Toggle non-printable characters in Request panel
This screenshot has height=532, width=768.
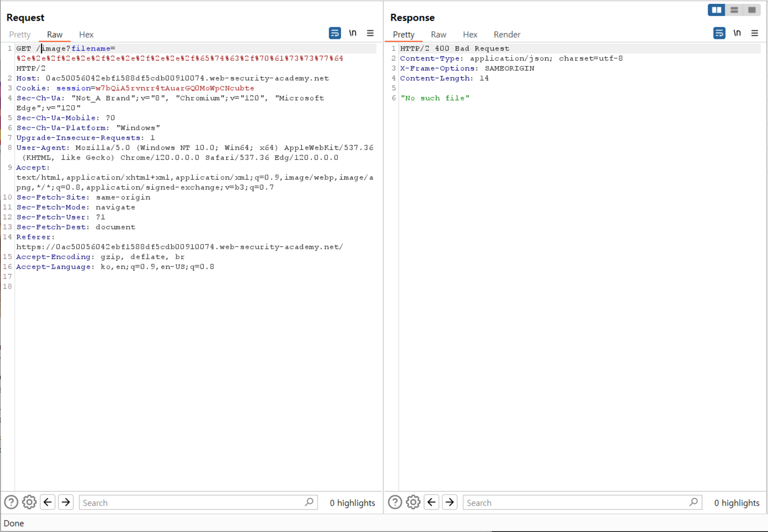pos(353,33)
